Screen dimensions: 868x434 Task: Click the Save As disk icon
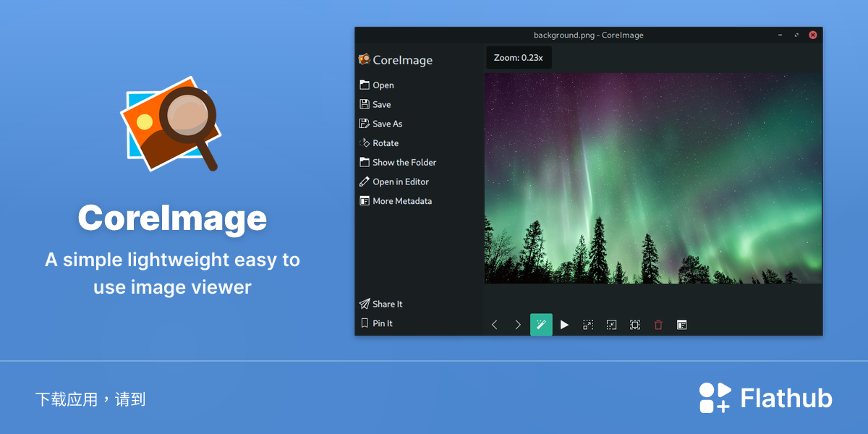point(365,124)
